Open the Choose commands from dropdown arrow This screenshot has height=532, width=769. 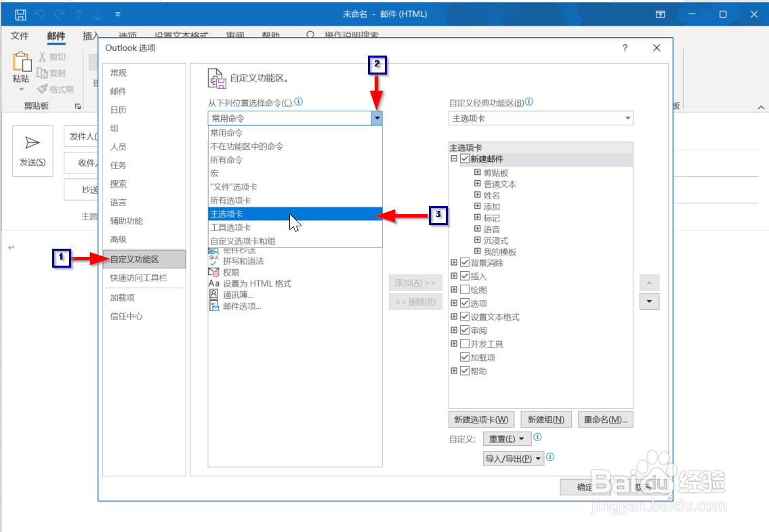[377, 119]
